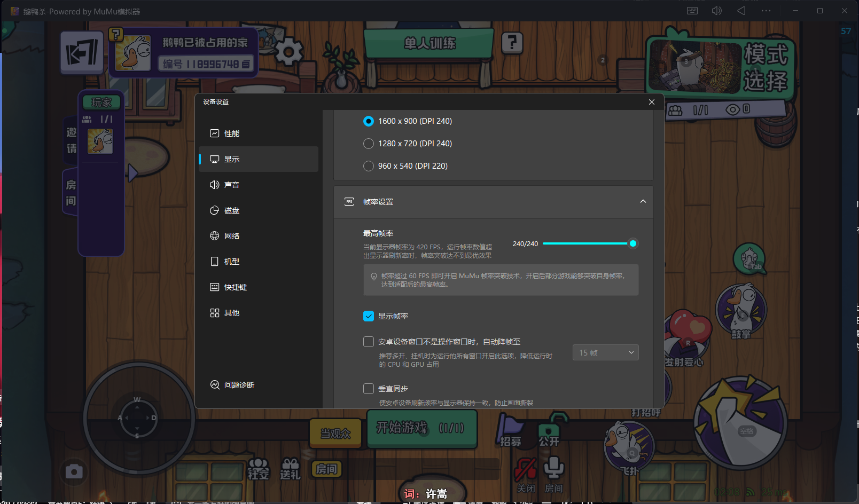Viewport: 859px width, 504px height.
Task: Open the 送礼 gift icon
Action: click(291, 469)
